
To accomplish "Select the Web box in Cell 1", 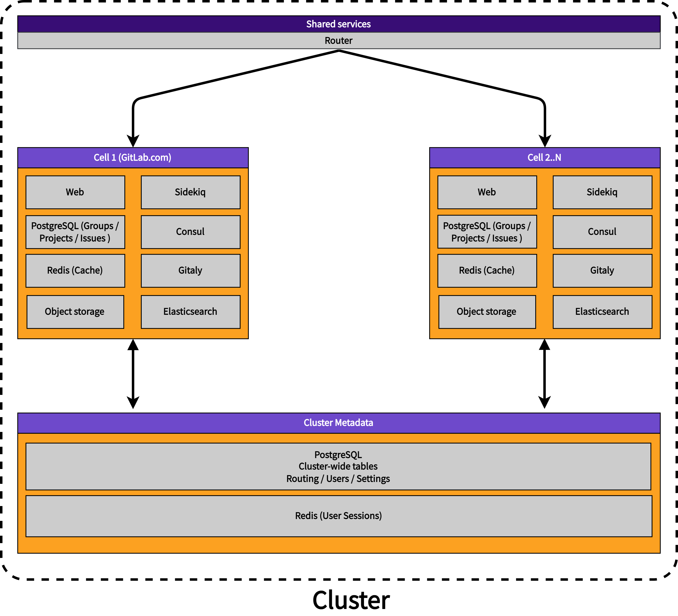I will 75,192.
